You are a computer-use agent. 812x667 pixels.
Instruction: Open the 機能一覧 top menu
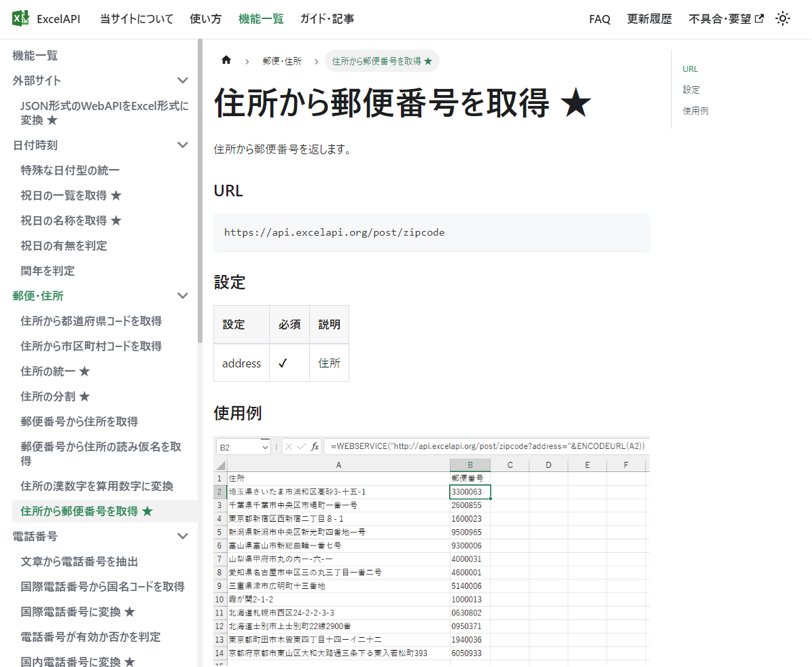261,19
